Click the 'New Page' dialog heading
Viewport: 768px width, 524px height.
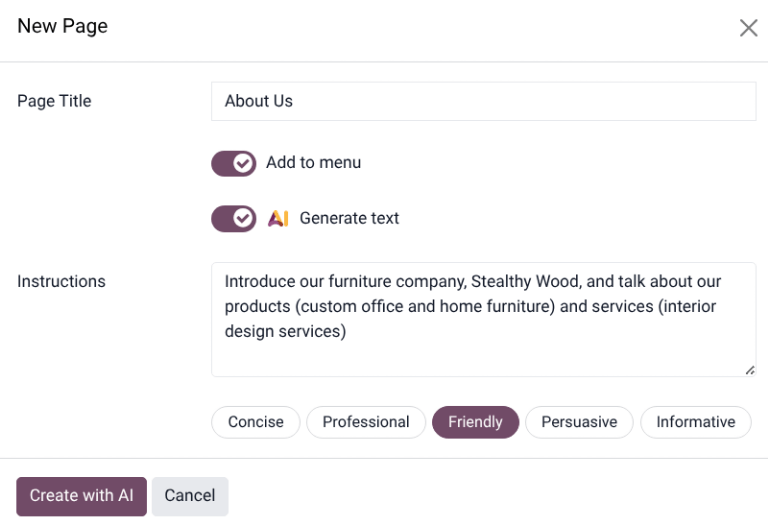[x=62, y=27]
